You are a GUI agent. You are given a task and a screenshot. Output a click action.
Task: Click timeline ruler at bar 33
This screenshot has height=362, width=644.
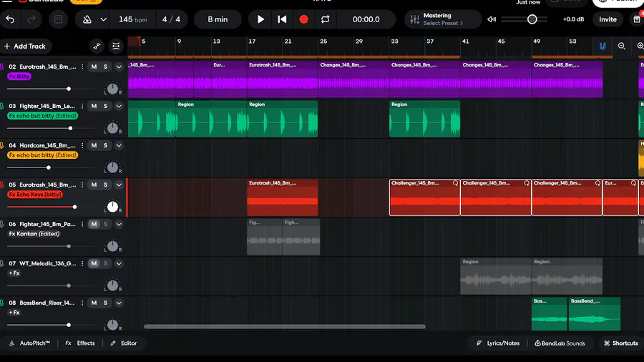tap(395, 41)
